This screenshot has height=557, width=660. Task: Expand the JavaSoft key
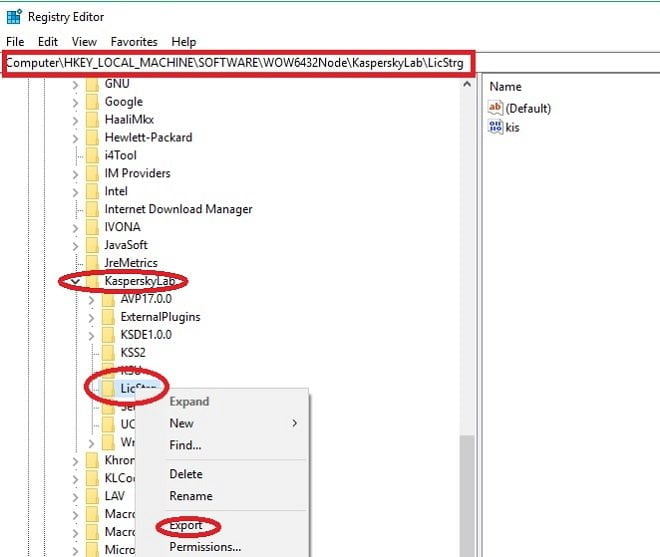(x=75, y=245)
